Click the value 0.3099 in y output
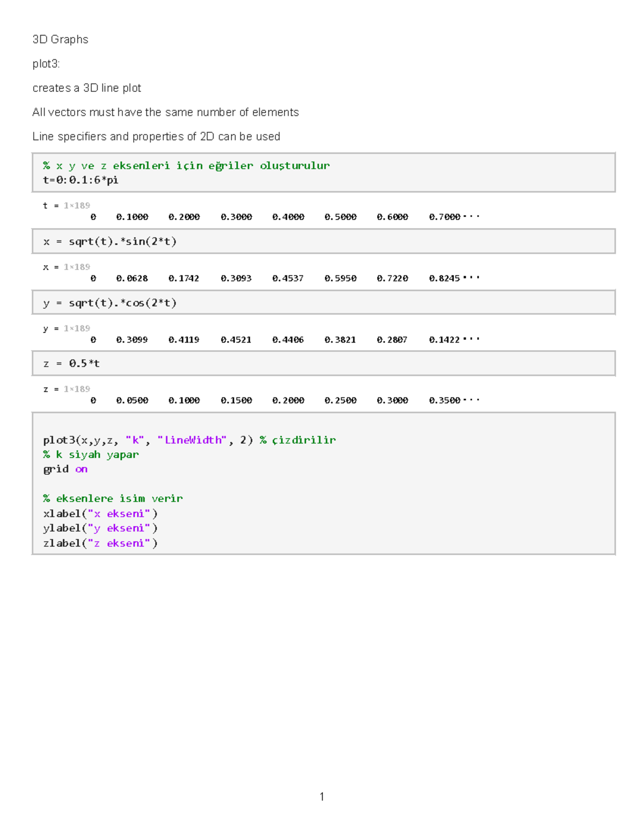This screenshot has width=644, height=834. pos(132,339)
